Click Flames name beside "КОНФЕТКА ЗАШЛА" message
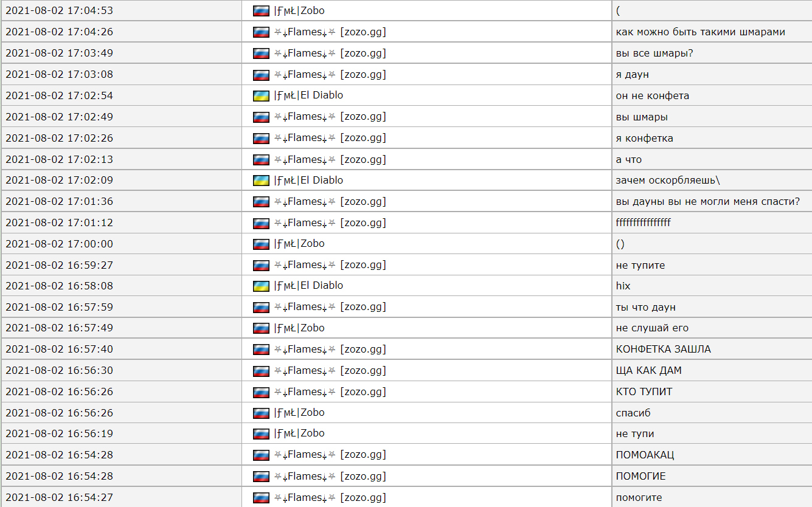Viewport: 812px width, 507px height. pos(330,350)
